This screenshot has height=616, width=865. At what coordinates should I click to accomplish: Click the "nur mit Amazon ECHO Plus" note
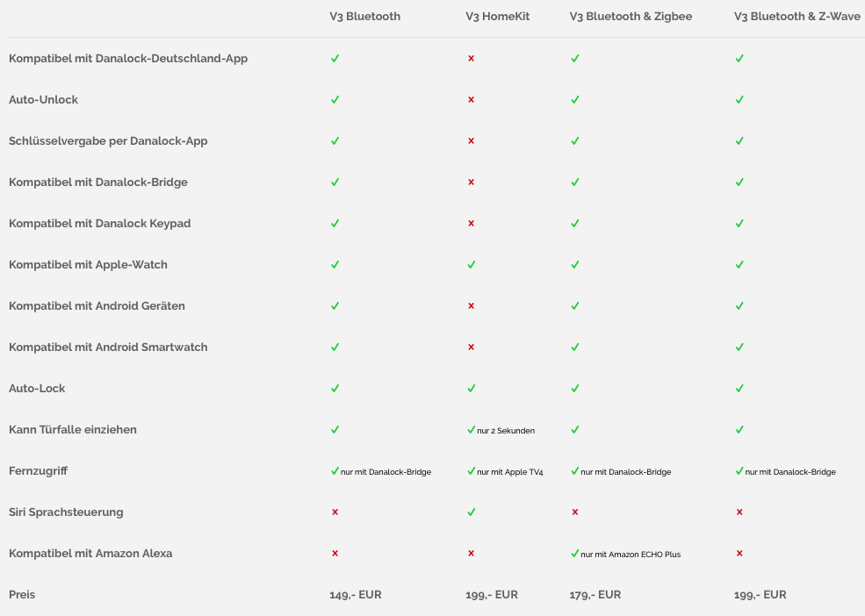pyautogui.click(x=630, y=555)
